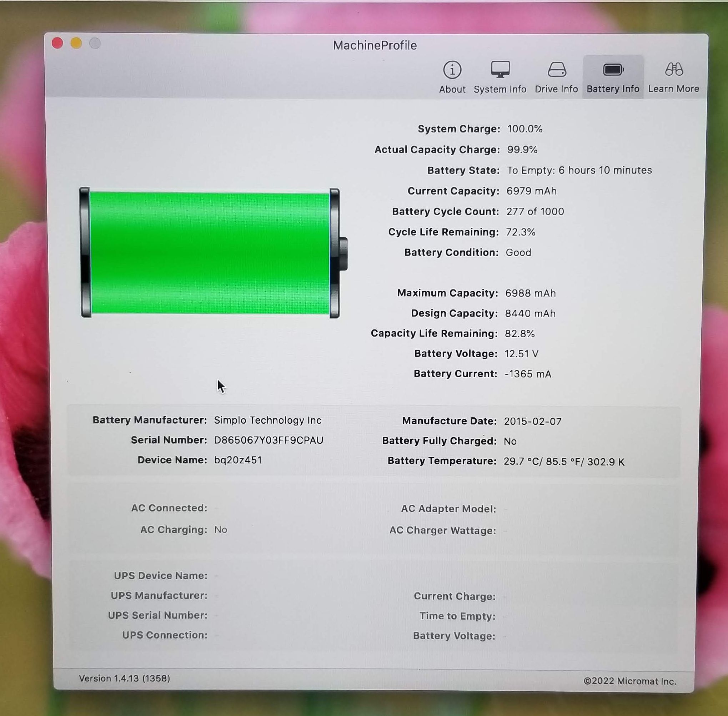Click the ©2022 Micromat Inc. text

coord(629,681)
